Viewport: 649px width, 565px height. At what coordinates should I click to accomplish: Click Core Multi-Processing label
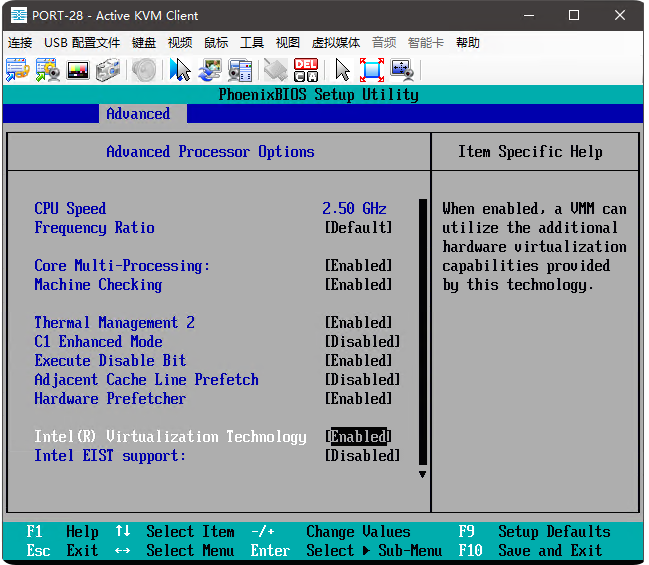(122, 266)
